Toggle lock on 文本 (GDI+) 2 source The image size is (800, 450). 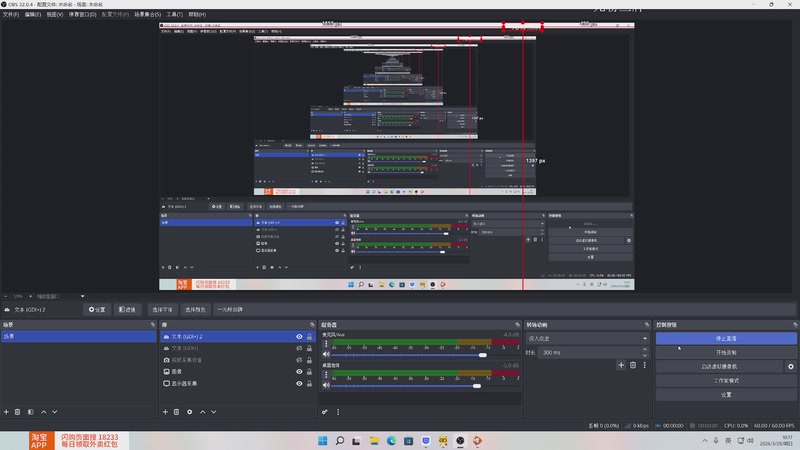(x=309, y=337)
